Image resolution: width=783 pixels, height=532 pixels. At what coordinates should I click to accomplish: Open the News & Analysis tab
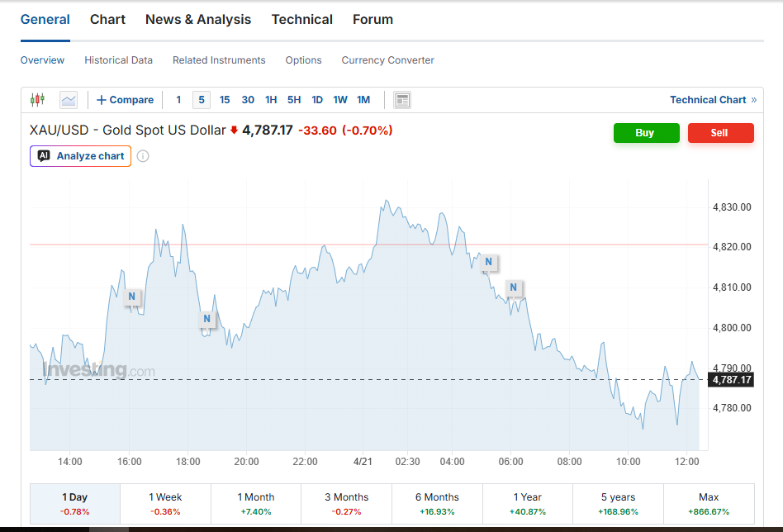[198, 20]
